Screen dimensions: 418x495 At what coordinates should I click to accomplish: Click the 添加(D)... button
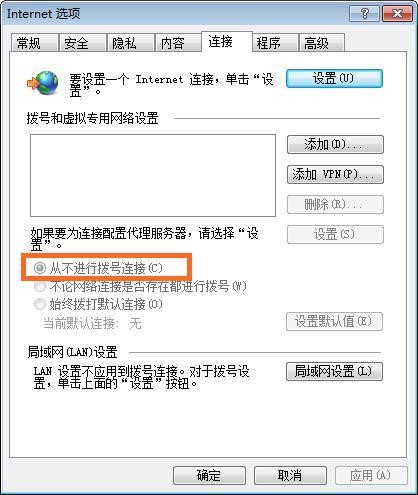pos(335,144)
